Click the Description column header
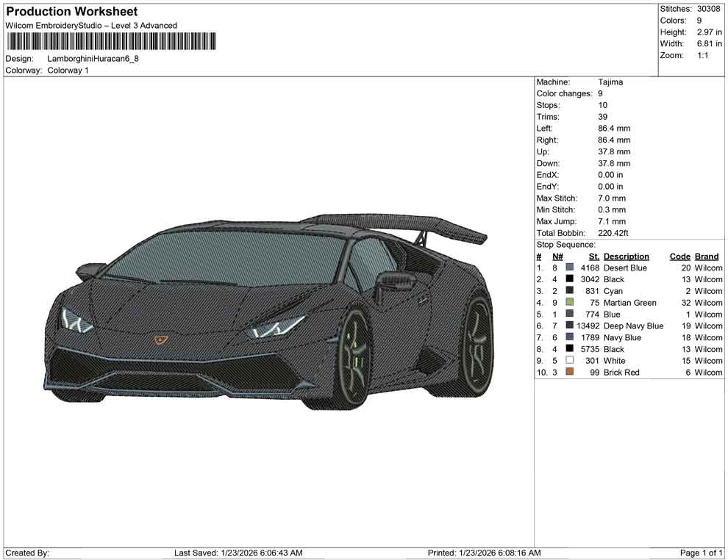Image resolution: width=728 pixels, height=560 pixels. click(x=627, y=256)
